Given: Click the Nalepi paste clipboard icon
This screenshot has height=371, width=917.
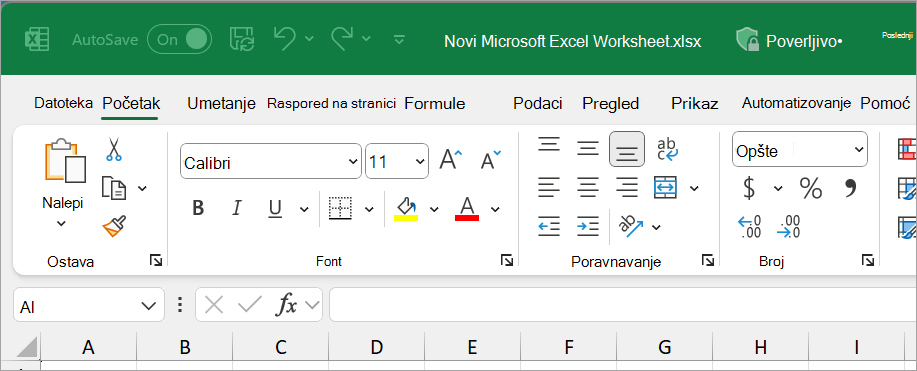Looking at the screenshot, I should (x=65, y=160).
